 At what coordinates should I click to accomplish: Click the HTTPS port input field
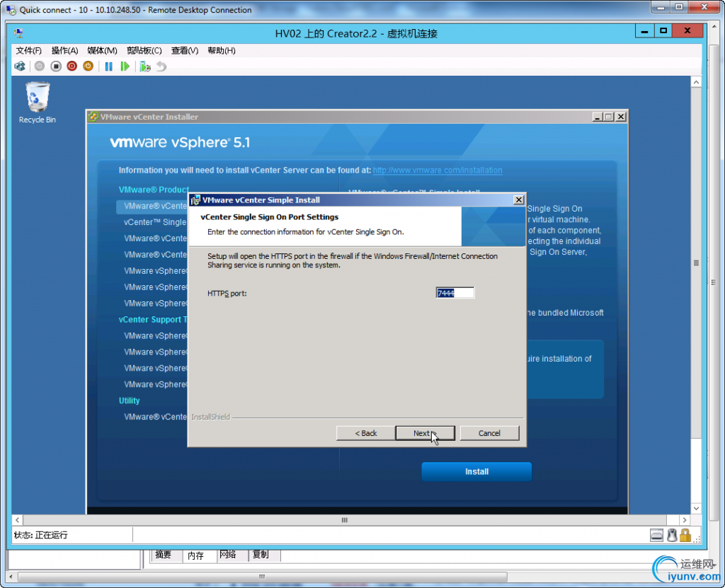tap(455, 293)
